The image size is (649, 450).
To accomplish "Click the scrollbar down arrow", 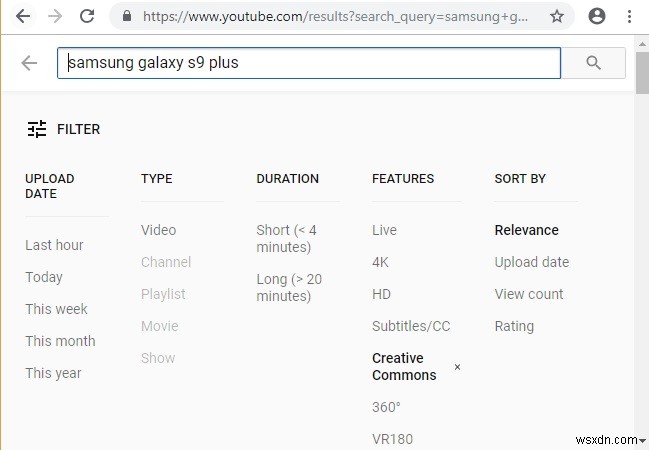I will click(642, 441).
